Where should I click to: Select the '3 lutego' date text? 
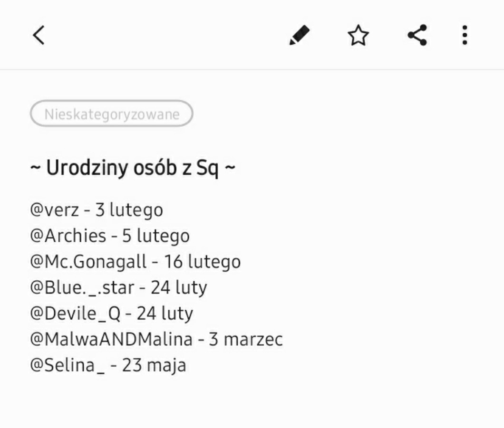click(x=129, y=210)
